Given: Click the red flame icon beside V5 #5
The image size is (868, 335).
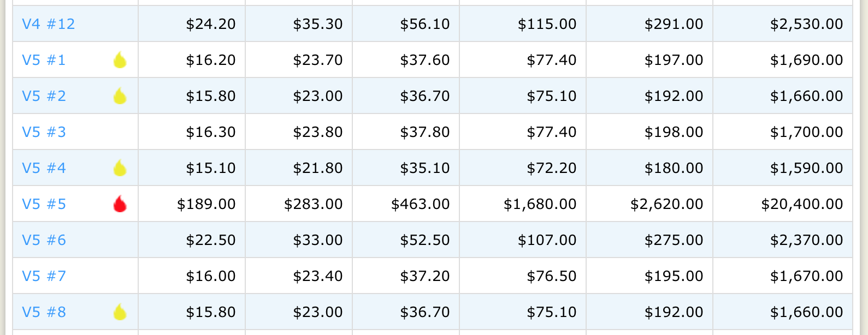Looking at the screenshot, I should click(120, 204).
